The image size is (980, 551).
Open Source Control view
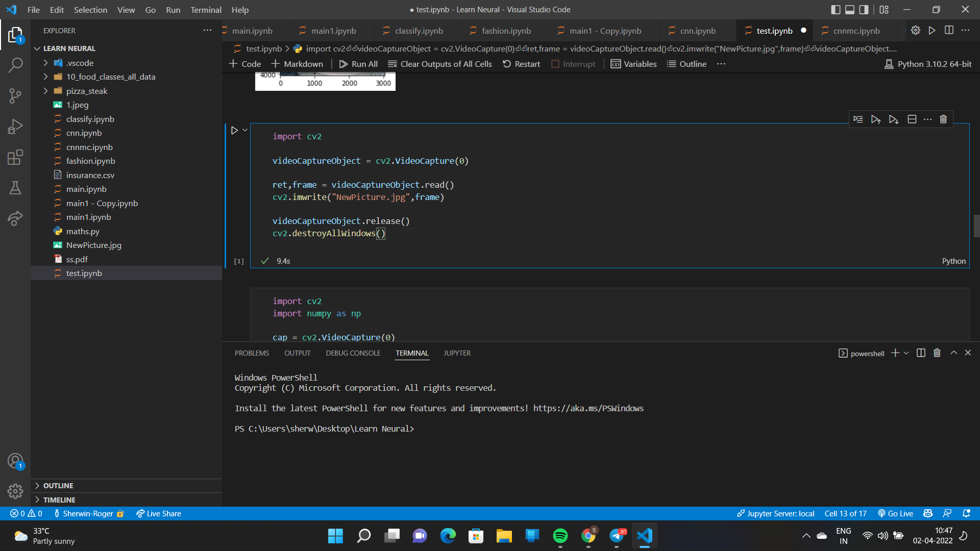(15, 96)
